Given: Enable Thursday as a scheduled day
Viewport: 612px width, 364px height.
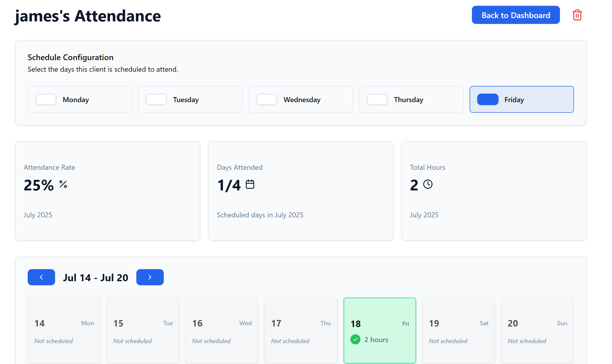Looking at the screenshot, I should [x=377, y=99].
